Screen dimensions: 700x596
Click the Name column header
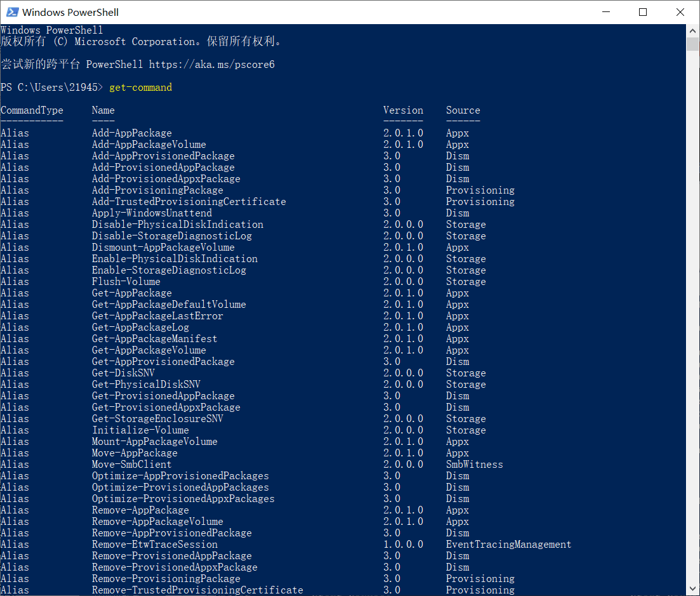click(x=103, y=110)
